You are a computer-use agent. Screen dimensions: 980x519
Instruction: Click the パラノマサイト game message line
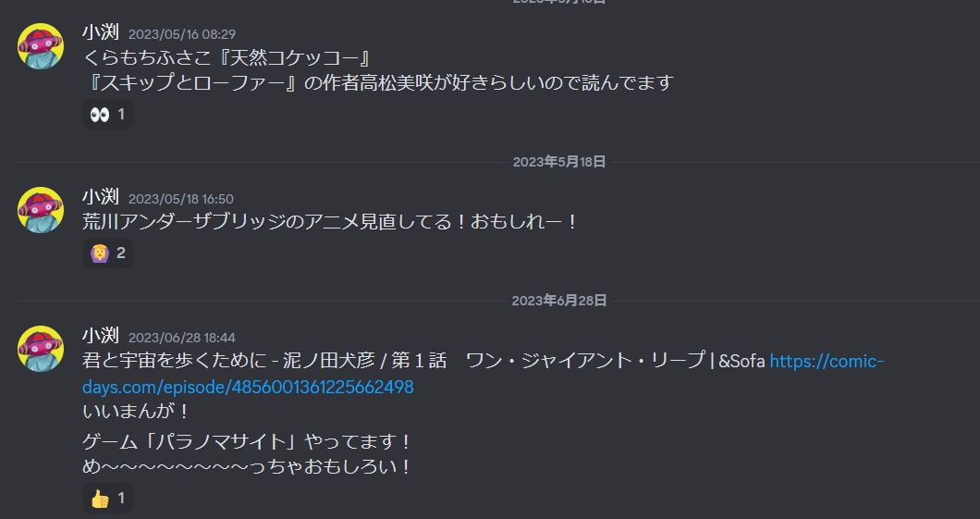click(x=247, y=442)
